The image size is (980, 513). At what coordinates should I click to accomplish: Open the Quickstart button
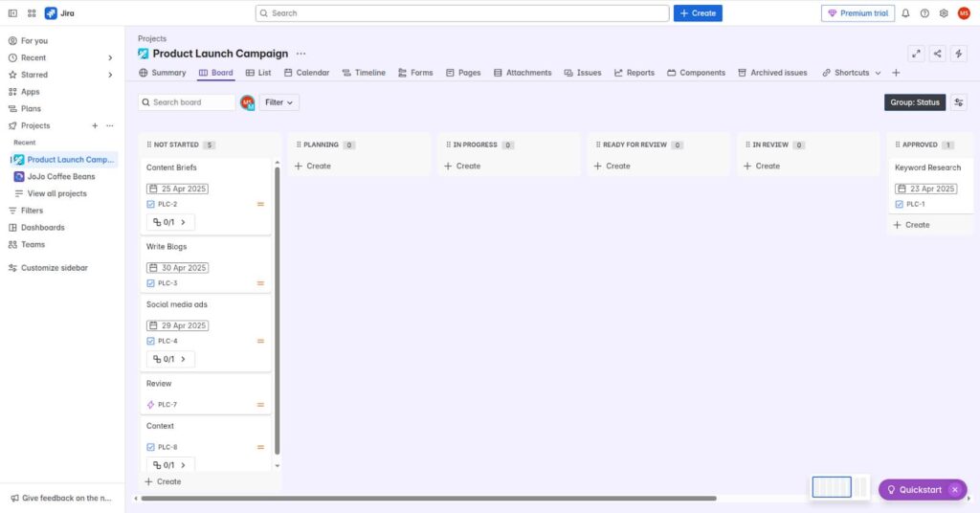pyautogui.click(x=914, y=490)
